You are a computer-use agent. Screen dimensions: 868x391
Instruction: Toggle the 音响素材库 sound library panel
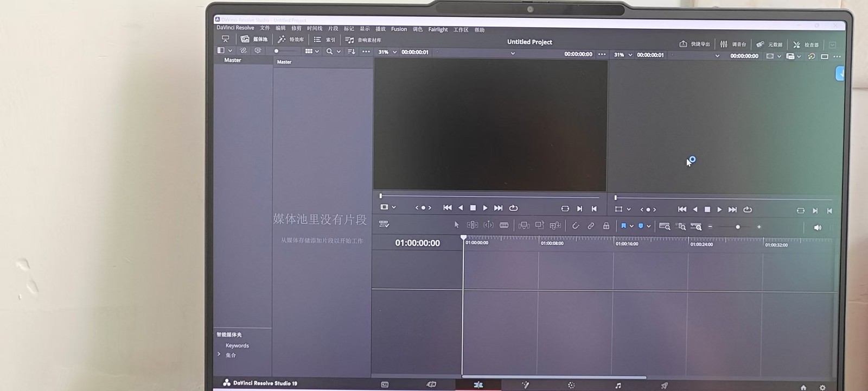[363, 40]
